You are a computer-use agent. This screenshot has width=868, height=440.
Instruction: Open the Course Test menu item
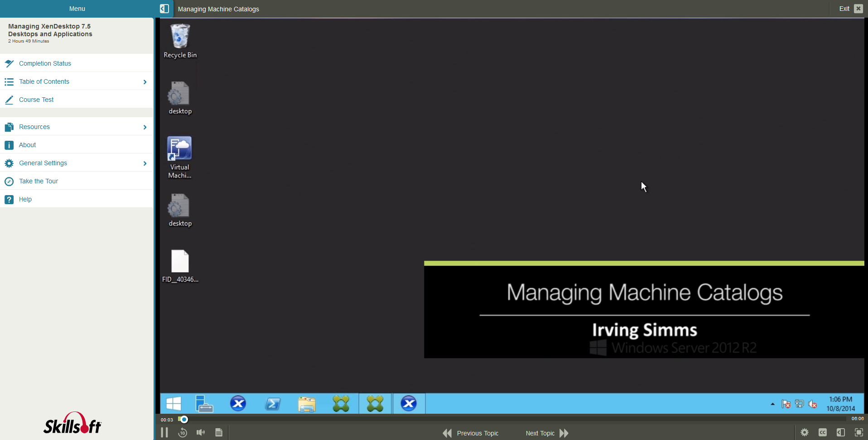36,100
